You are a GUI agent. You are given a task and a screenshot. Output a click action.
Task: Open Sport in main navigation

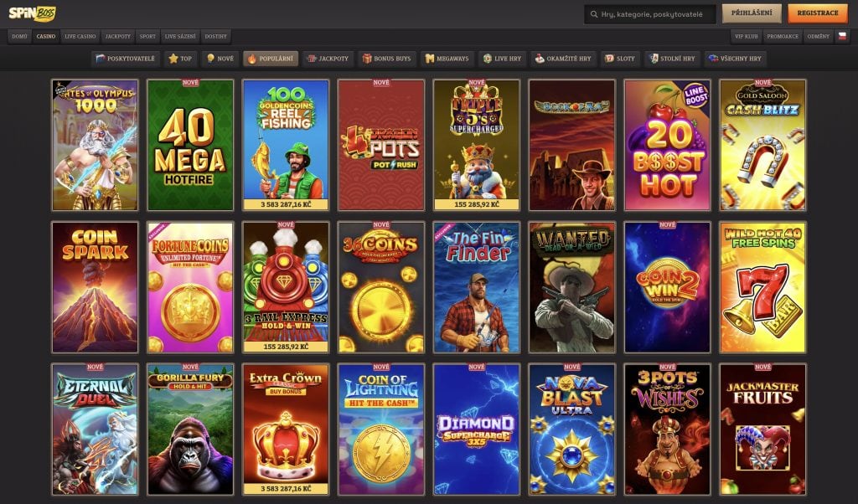[147, 37]
